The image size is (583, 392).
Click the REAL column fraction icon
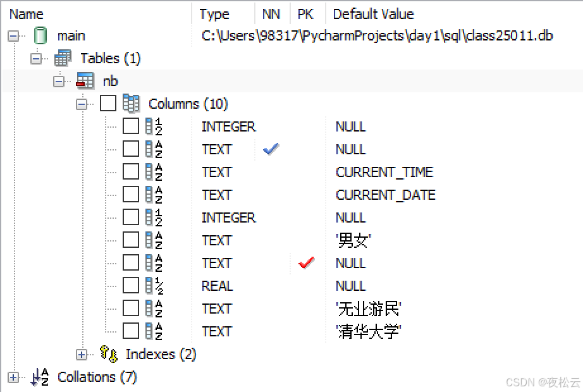click(154, 286)
